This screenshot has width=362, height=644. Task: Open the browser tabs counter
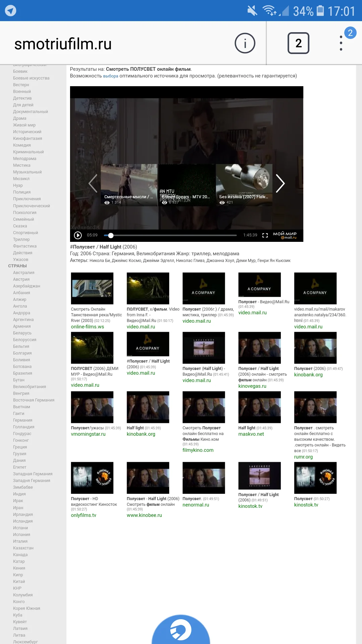point(298,43)
